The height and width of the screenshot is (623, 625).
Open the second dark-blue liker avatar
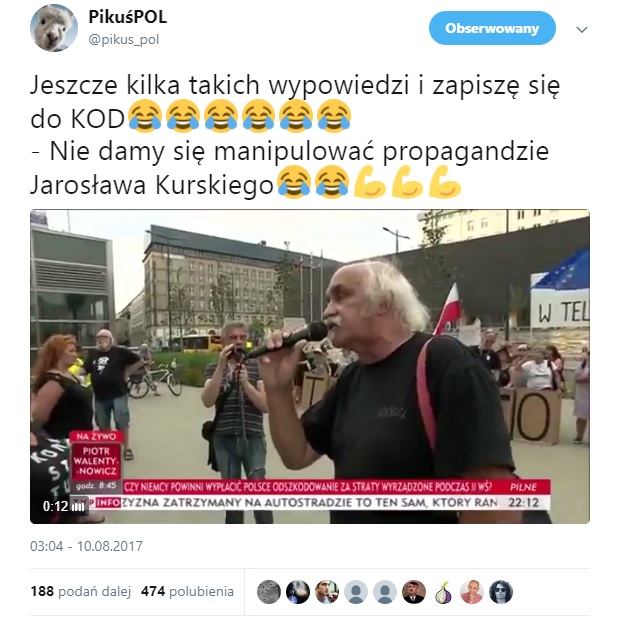298,592
